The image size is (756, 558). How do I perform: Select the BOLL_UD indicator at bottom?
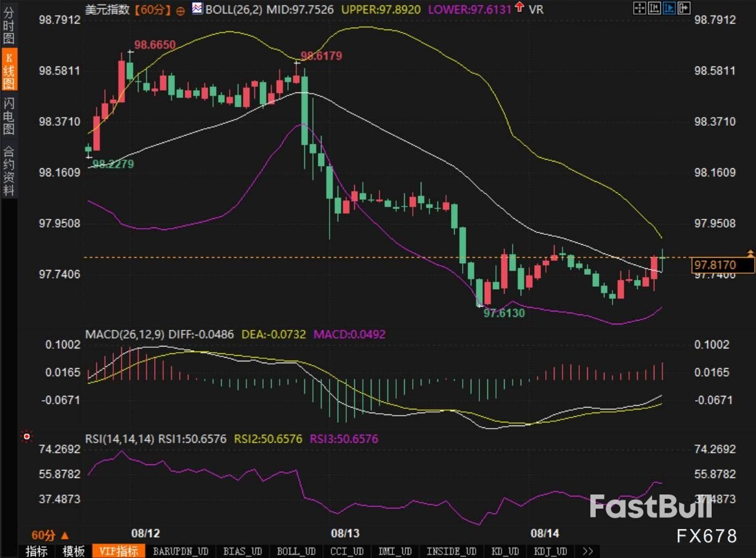pyautogui.click(x=295, y=551)
